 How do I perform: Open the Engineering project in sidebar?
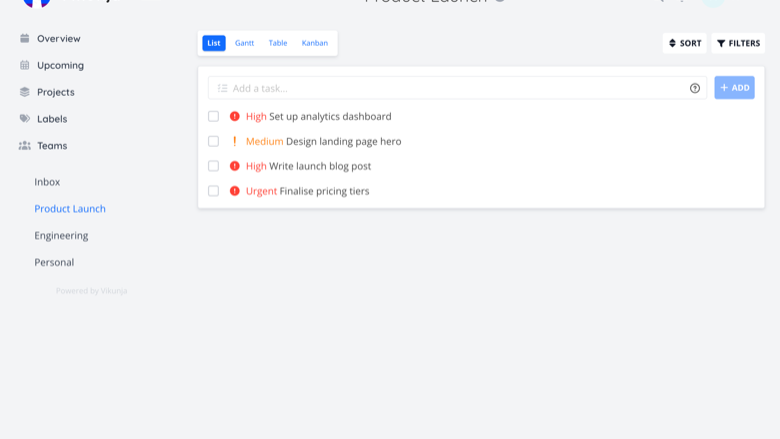(61, 236)
